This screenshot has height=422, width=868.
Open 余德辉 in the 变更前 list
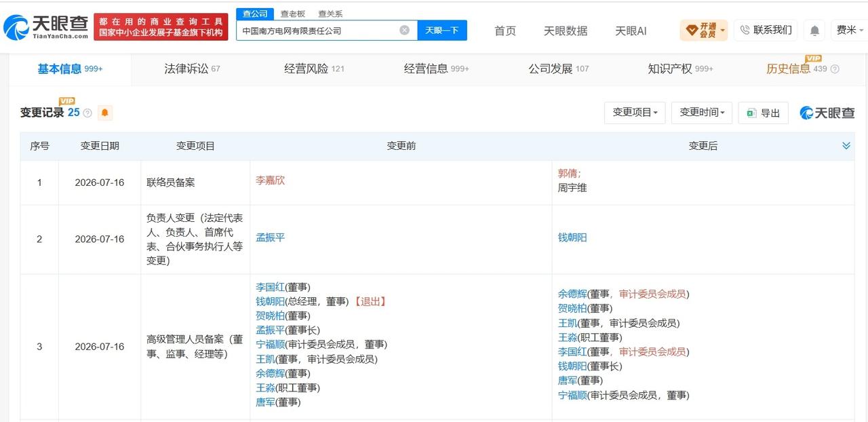coord(270,373)
